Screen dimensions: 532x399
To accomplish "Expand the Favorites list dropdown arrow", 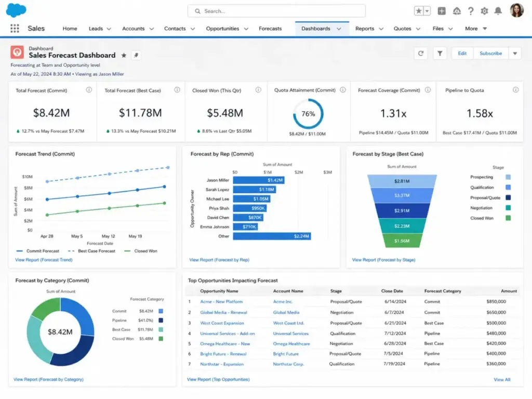I will pos(427,11).
